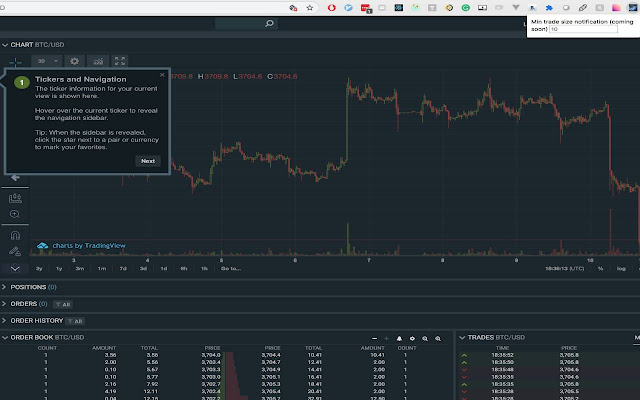Zoom out the order book depth
The image size is (640, 400).
pyautogui.click(x=425, y=338)
